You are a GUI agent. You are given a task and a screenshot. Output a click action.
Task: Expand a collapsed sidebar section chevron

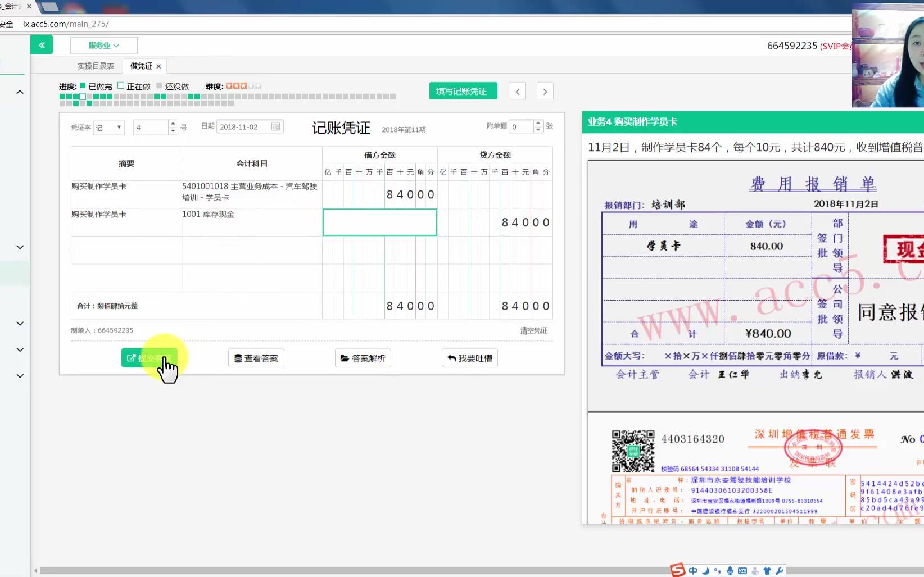(x=20, y=247)
